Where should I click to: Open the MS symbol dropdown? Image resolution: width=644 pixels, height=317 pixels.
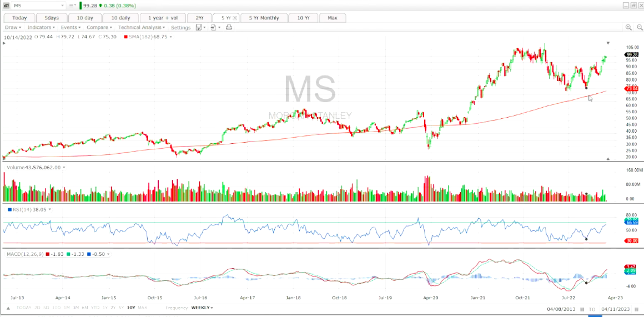[62, 6]
